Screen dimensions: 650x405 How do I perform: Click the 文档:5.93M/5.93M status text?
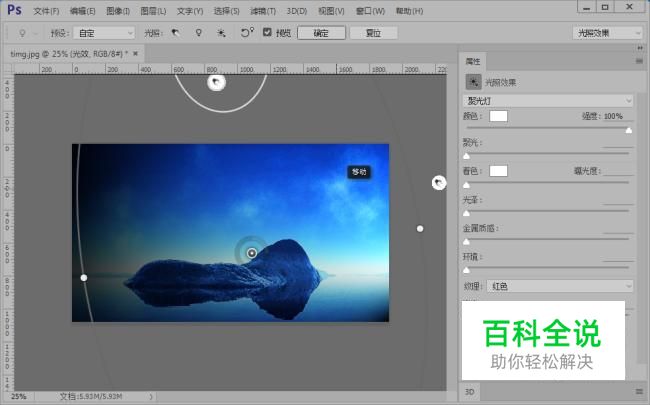coord(91,397)
